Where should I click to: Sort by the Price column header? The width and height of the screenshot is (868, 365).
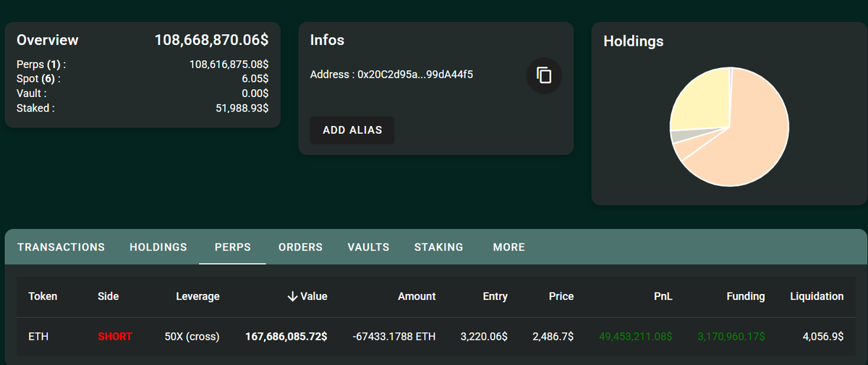pyautogui.click(x=561, y=296)
